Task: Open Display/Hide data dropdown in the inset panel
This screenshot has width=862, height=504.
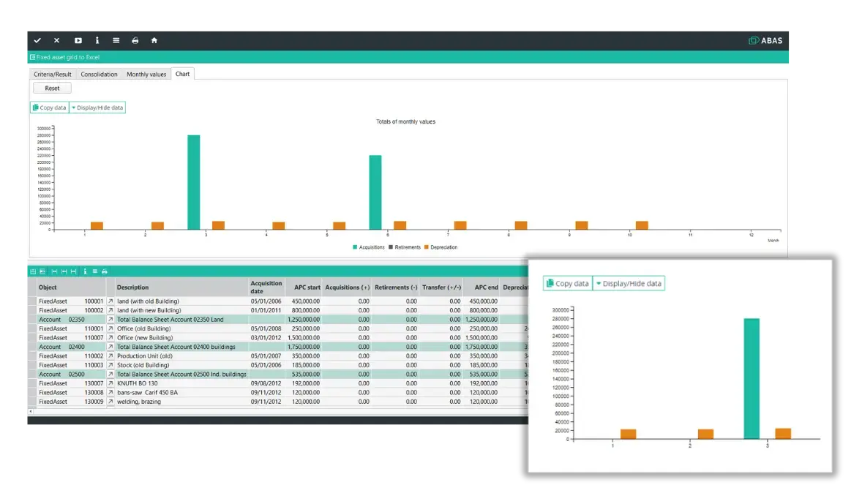Action: pos(629,284)
